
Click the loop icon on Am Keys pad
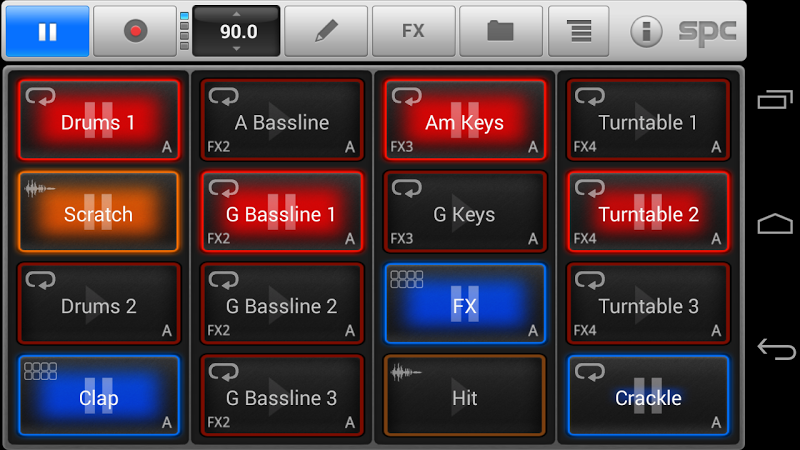[x=407, y=96]
